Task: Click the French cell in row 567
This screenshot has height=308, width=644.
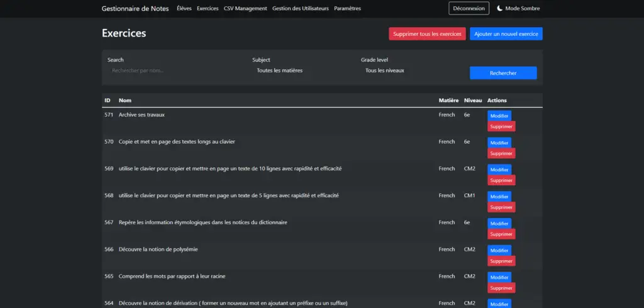Action: (447, 222)
